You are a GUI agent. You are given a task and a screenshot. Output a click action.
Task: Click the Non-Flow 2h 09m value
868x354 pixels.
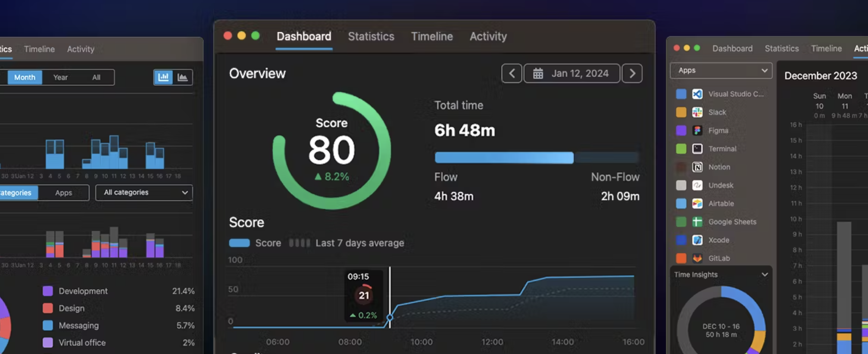(620, 196)
